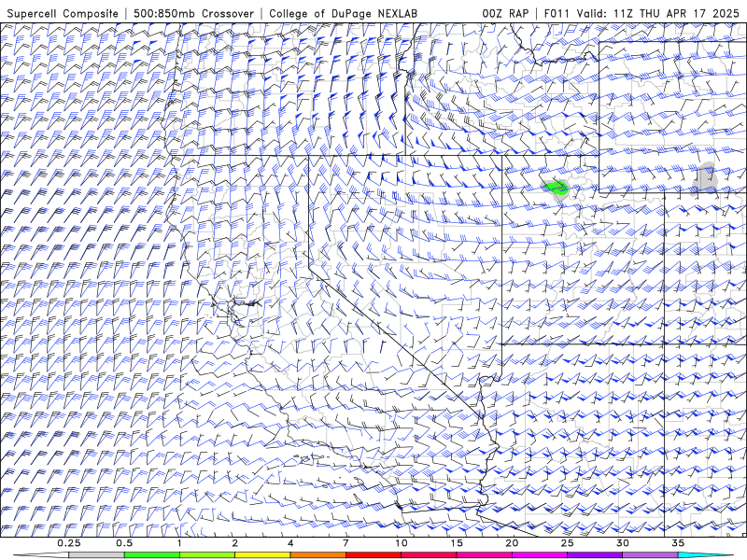747x560 pixels.
Task: Click the "10" legend value
Action: coord(402,543)
